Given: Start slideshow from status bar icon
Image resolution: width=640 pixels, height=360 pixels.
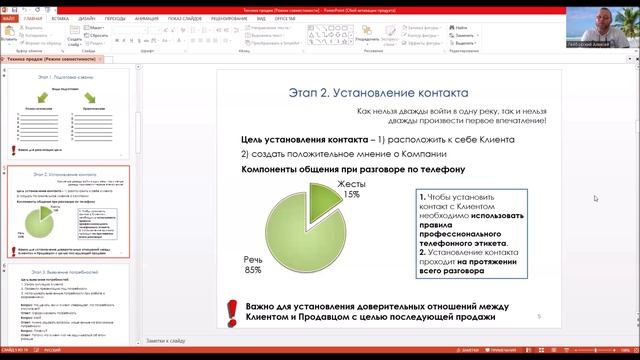Looking at the screenshot, I should coord(566,350).
